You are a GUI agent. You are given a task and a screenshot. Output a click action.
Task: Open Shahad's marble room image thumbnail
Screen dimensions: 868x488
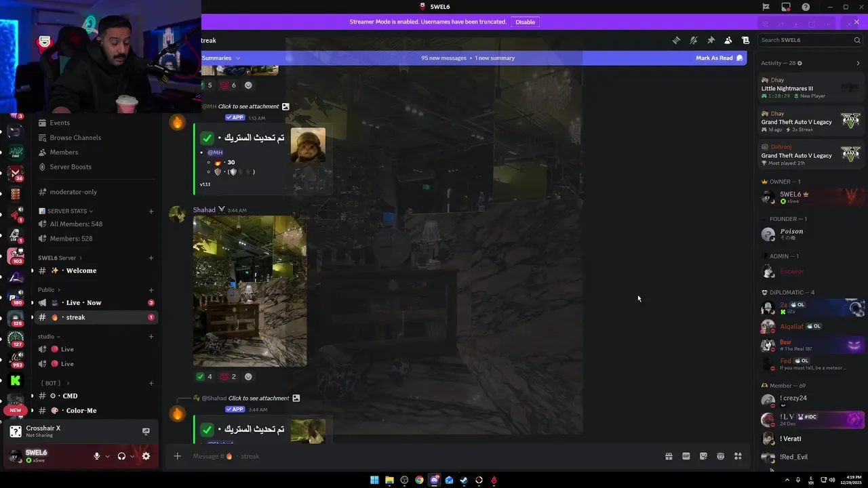[x=250, y=291]
